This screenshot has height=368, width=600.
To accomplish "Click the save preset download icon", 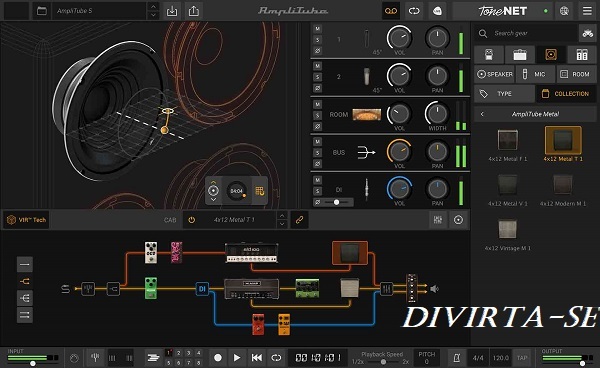I will point(172,11).
